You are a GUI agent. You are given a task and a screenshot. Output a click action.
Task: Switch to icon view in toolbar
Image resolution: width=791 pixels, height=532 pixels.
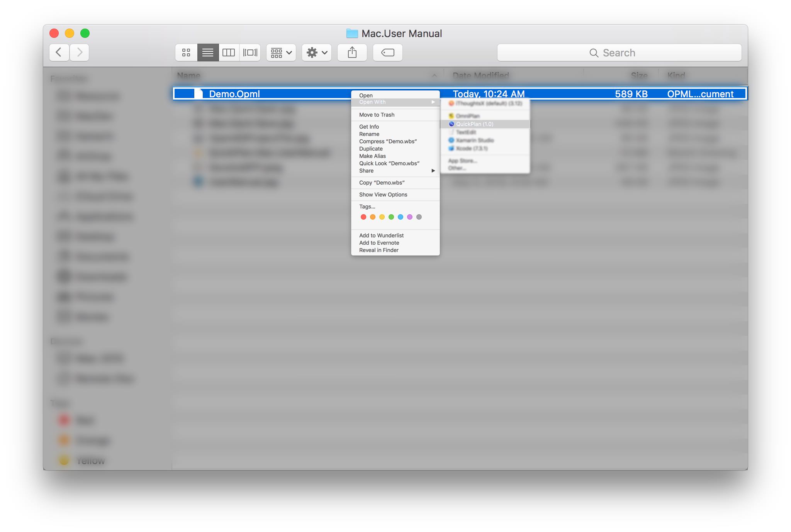186,53
